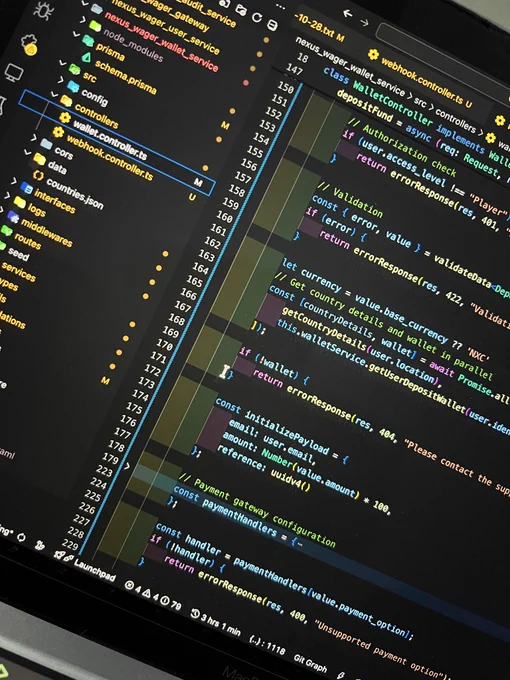Viewport: 510px width, 680px height.
Task: Click the New Folder icon in explorer toolbar
Action: [241, 9]
